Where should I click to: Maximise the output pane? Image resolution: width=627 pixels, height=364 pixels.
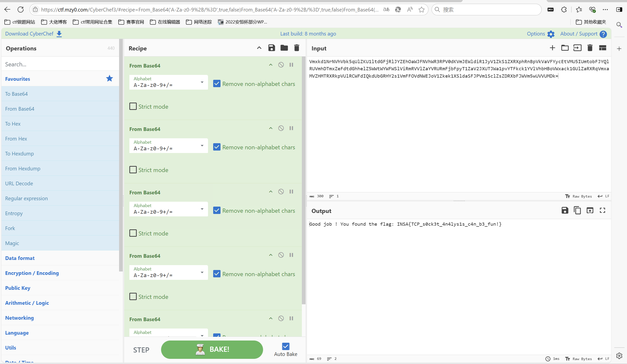coord(602,210)
